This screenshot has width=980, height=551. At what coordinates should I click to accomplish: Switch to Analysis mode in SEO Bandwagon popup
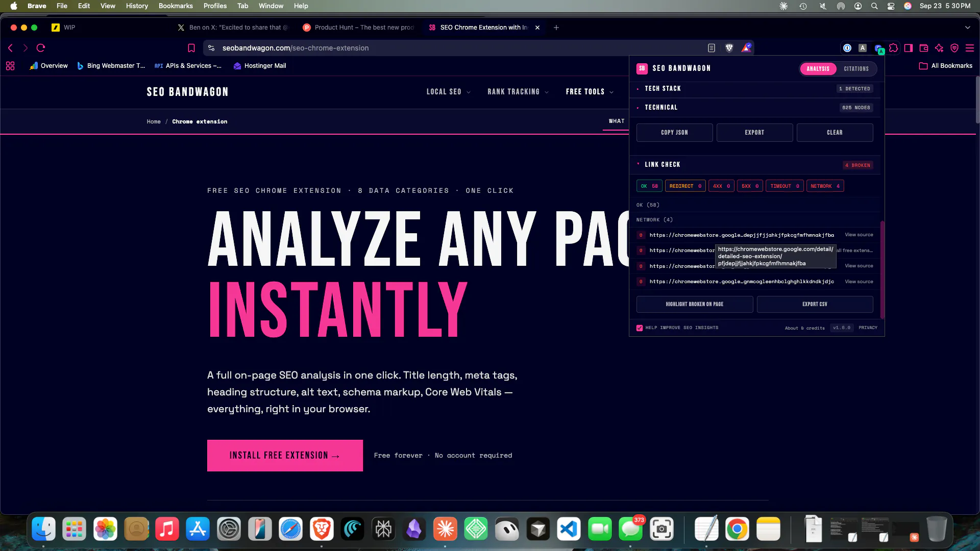[818, 69]
